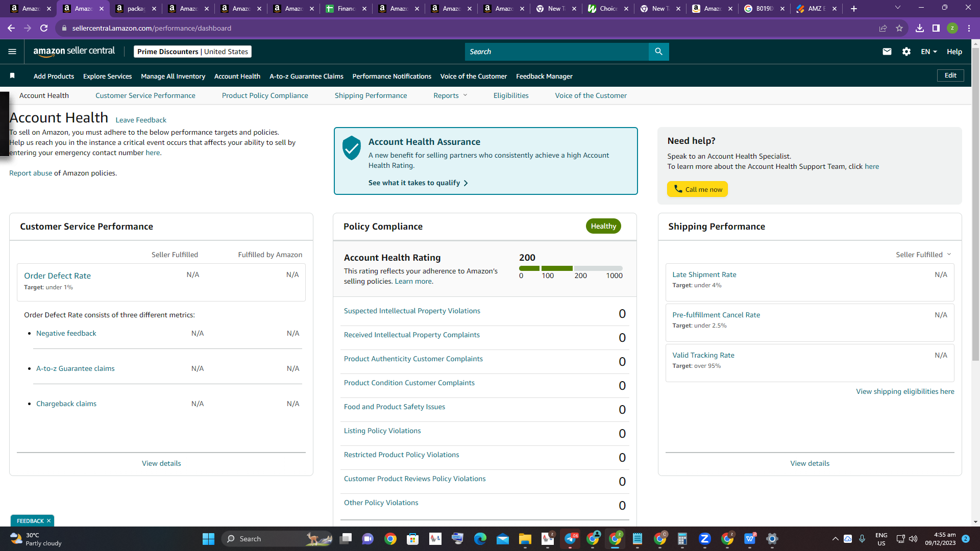Open Feedback Manager
980x551 pixels.
pyautogui.click(x=544, y=76)
